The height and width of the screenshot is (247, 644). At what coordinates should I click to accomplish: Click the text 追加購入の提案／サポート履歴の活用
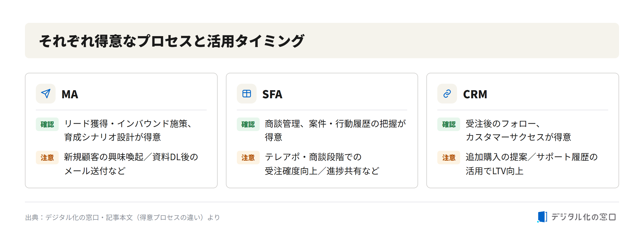pos(532,164)
